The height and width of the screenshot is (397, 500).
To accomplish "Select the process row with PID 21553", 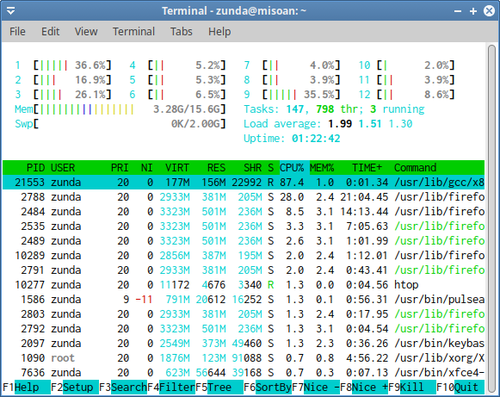I will [243, 182].
